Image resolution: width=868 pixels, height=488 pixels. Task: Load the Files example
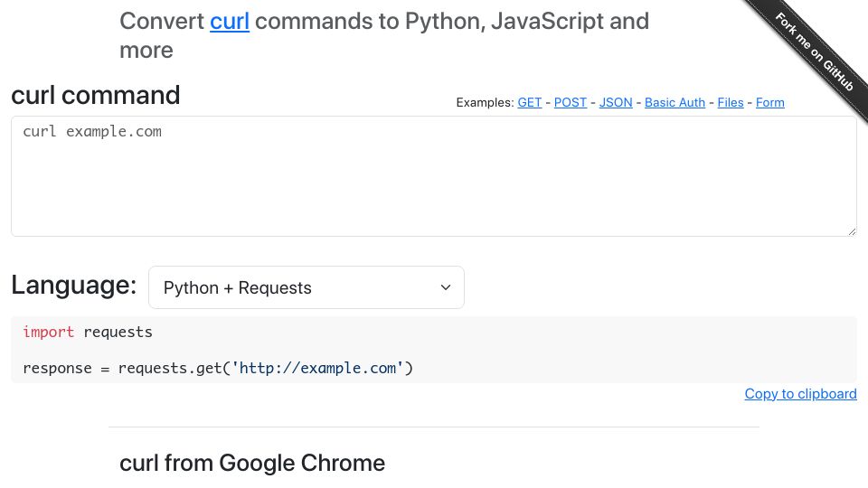pyautogui.click(x=731, y=102)
